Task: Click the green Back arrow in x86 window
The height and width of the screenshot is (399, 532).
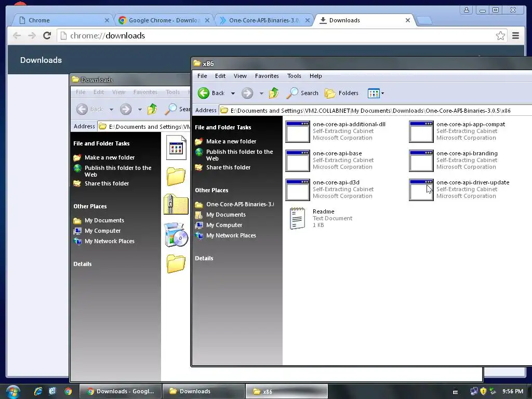Action: 204,93
